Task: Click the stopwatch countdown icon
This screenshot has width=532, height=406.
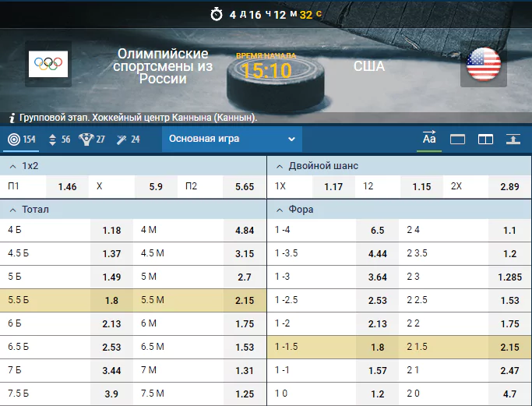Action: click(x=217, y=14)
